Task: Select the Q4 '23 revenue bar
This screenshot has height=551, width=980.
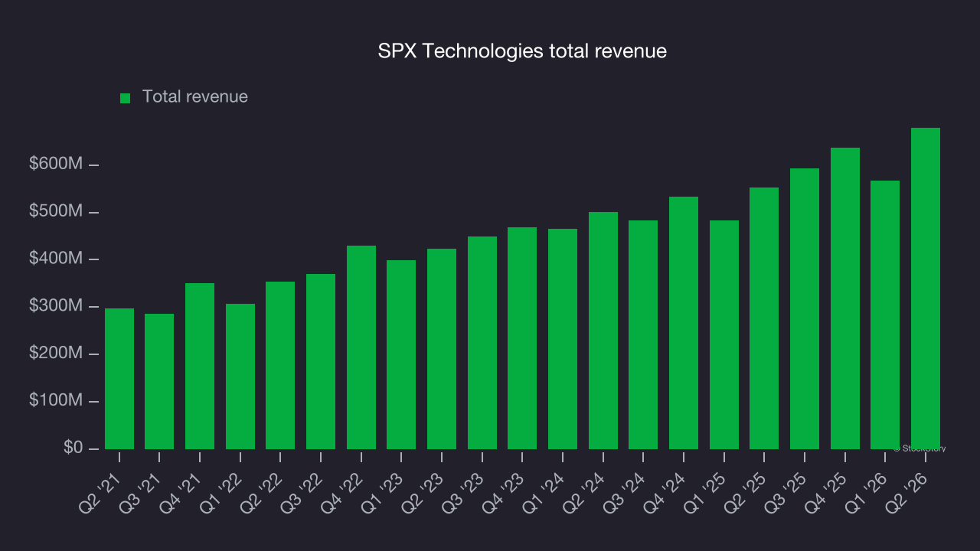Action: click(x=522, y=338)
